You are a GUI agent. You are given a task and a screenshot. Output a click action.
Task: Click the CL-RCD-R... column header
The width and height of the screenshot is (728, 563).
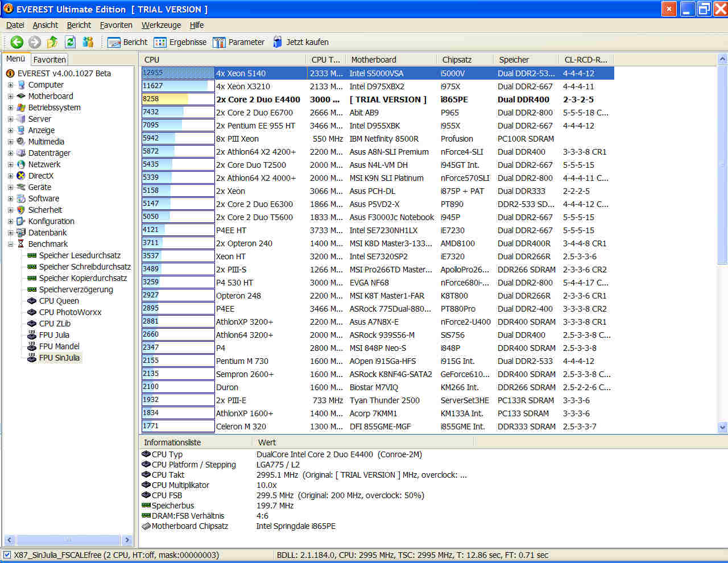[x=586, y=59]
